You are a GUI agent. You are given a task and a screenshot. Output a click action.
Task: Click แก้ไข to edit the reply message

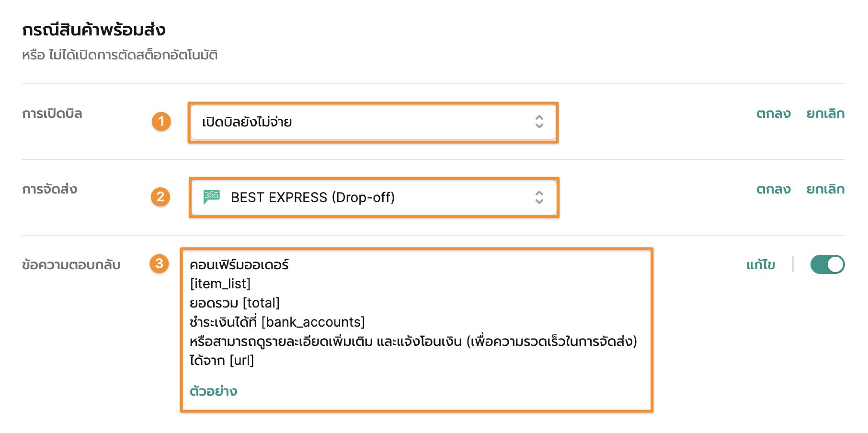[760, 264]
